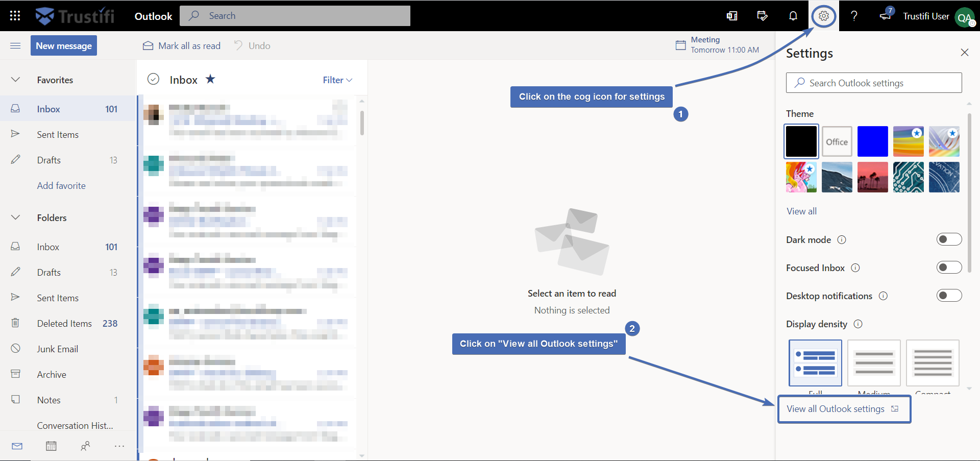Click the message list scrollbar thumb
The height and width of the screenshot is (461, 980).
[362, 123]
